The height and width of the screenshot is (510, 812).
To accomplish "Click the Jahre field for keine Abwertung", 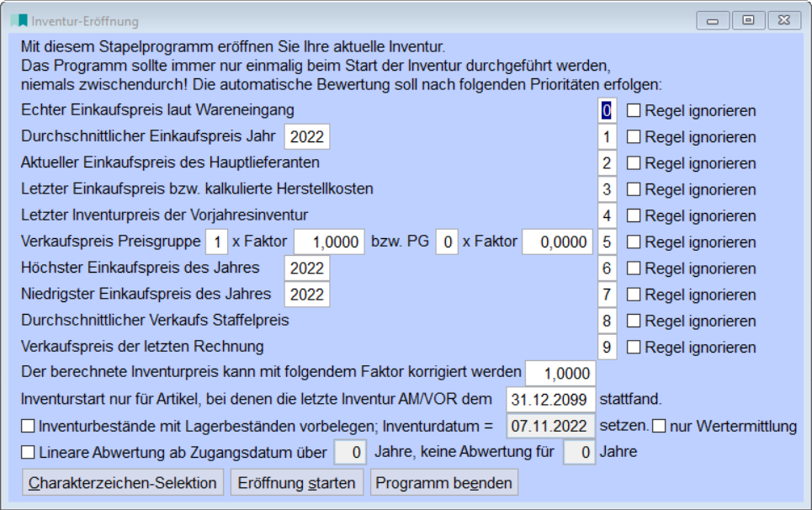I will coord(580,453).
